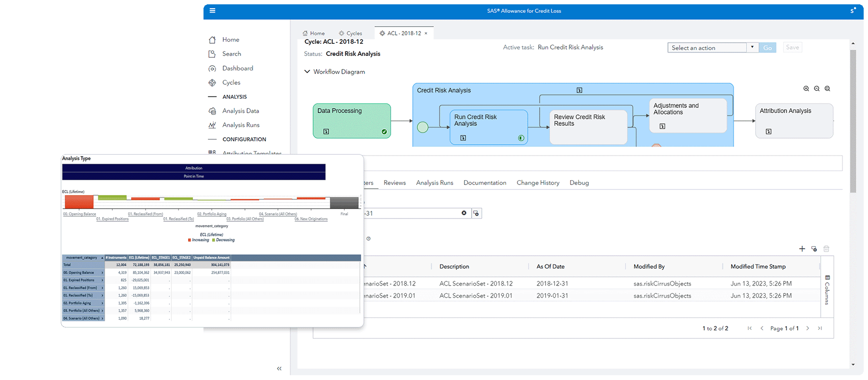The height and width of the screenshot is (380, 868).
Task: Open subprocess icon in Adjustments and Allocations
Action: (663, 126)
